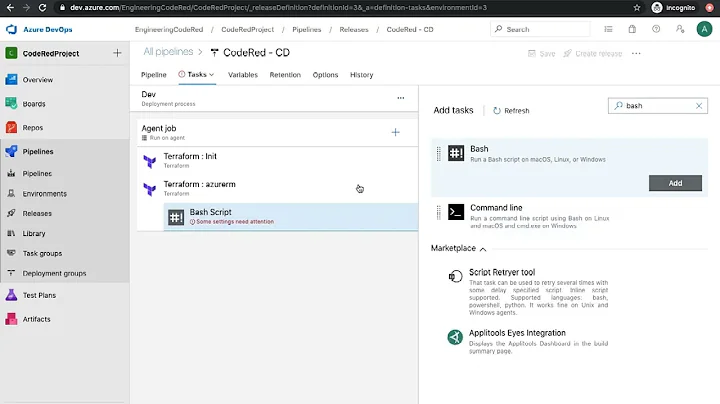Add a task to Agent job with plus

pyautogui.click(x=395, y=132)
